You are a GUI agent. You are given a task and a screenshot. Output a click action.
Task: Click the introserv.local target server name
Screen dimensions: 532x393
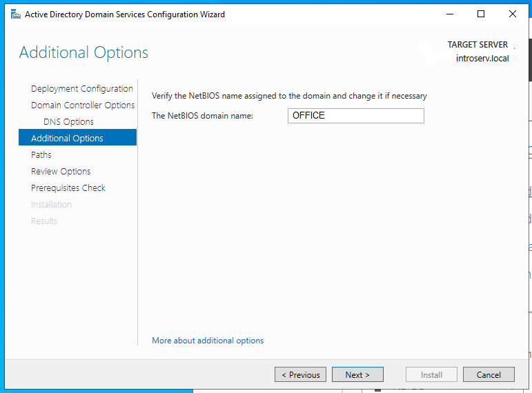[x=482, y=59]
